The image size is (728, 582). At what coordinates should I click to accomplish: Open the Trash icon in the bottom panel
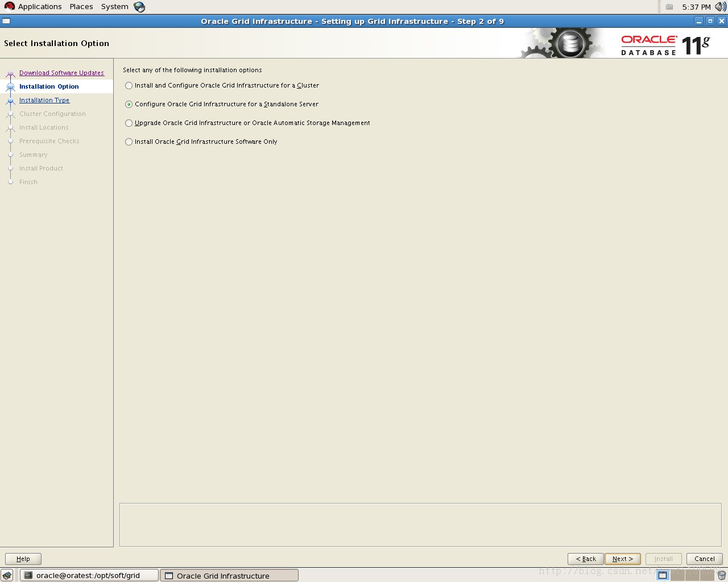pyautogui.click(x=722, y=575)
